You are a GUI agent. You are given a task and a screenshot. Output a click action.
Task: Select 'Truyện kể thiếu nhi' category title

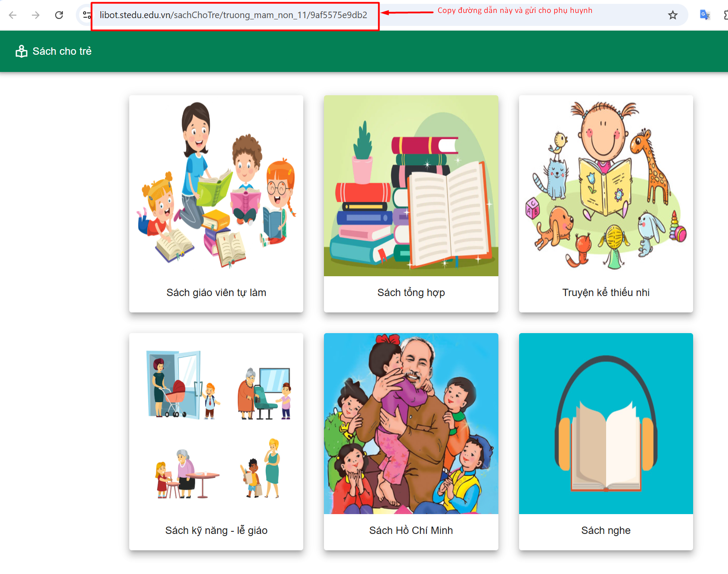pyautogui.click(x=606, y=293)
